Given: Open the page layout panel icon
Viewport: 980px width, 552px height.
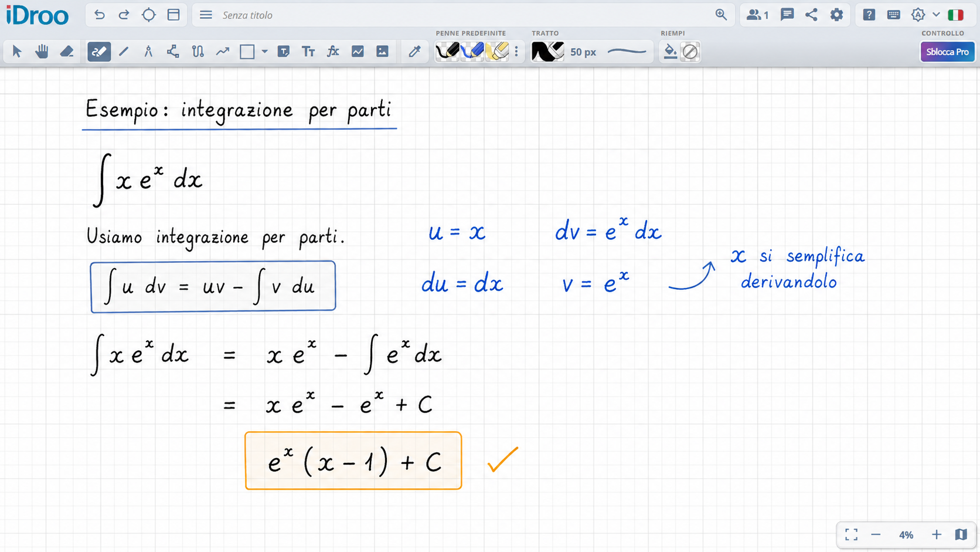Looking at the screenshot, I should click(173, 15).
